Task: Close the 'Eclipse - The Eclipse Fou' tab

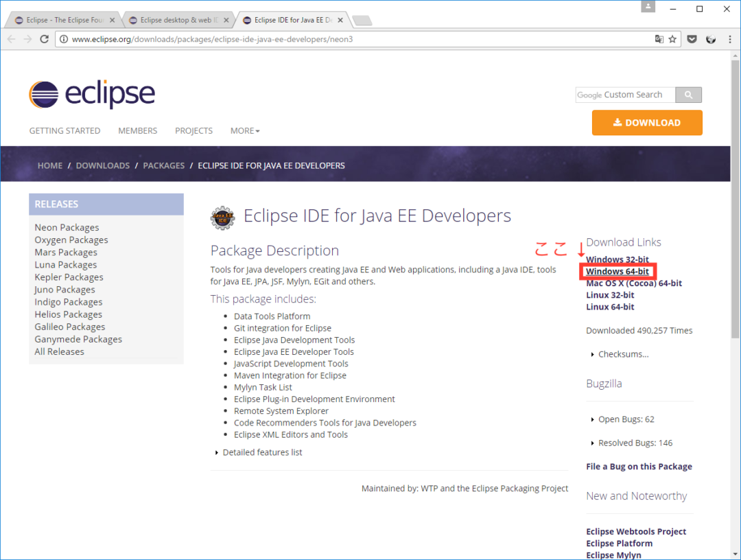Action: (x=112, y=20)
